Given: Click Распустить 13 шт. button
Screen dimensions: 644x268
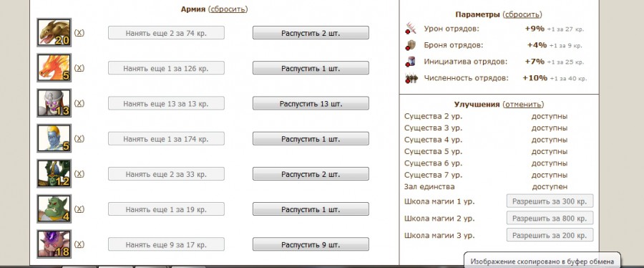Looking at the screenshot, I should click(311, 104).
